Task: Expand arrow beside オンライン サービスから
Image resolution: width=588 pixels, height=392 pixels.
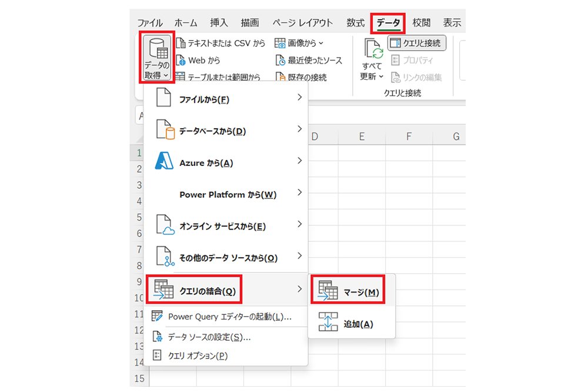Action: (x=300, y=224)
